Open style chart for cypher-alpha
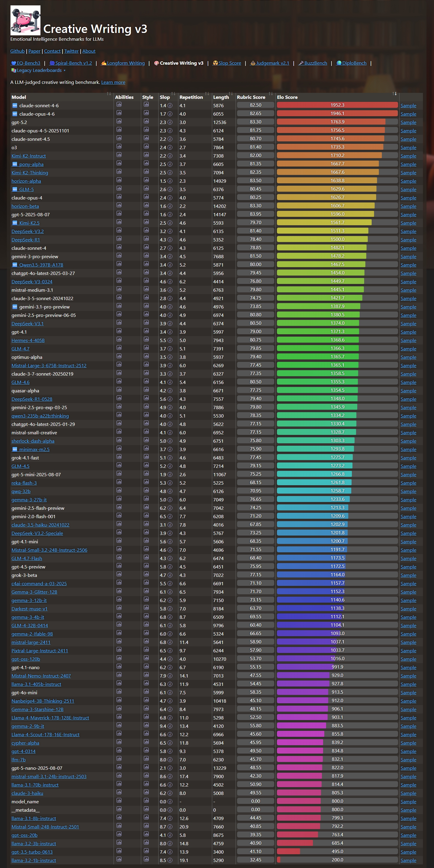Viewport: 434px width, 868px height. coord(146,742)
